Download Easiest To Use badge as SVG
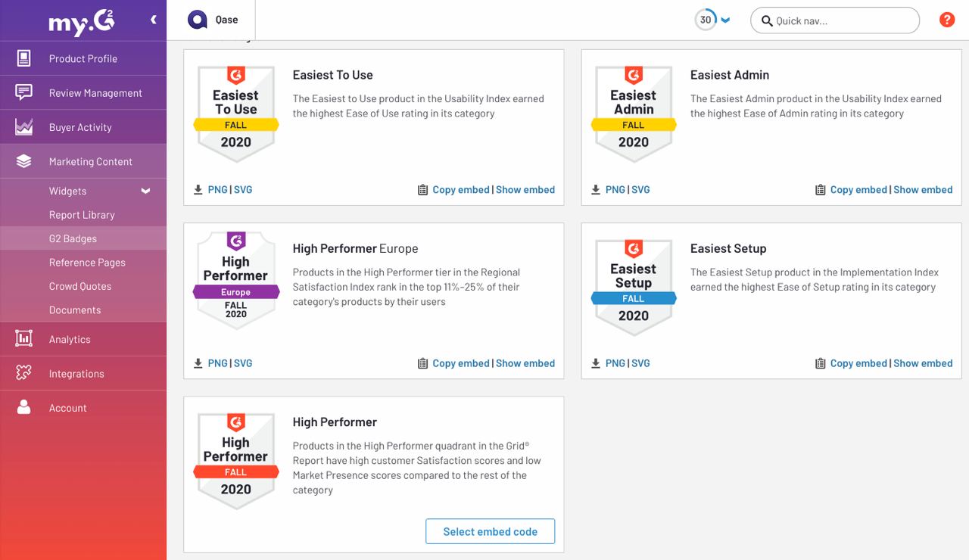 click(x=243, y=190)
